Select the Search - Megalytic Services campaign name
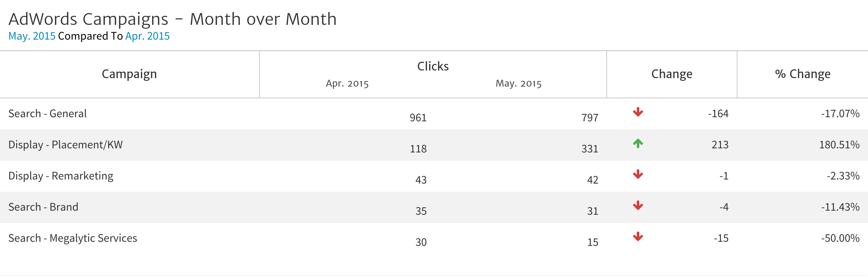 [x=72, y=238]
